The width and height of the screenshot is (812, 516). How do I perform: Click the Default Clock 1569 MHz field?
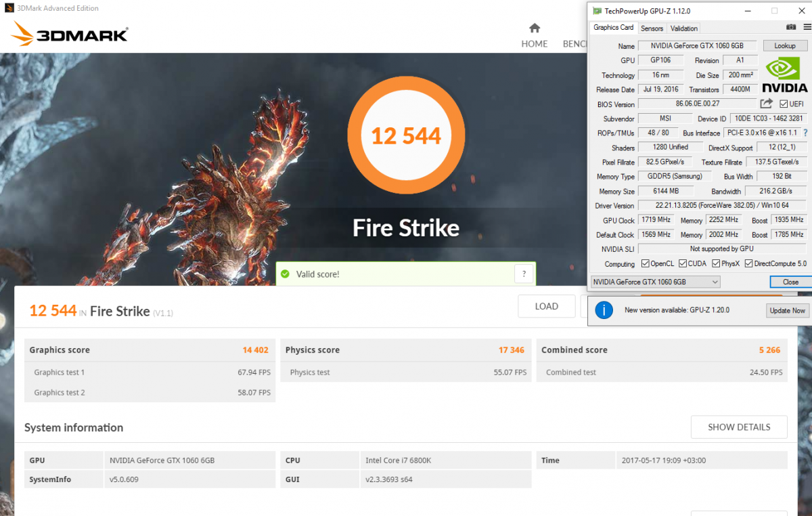click(x=655, y=234)
